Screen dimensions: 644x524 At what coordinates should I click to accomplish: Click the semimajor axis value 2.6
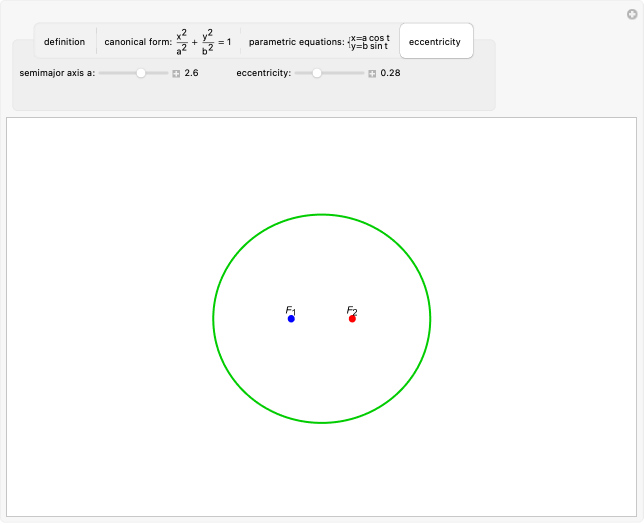191,73
